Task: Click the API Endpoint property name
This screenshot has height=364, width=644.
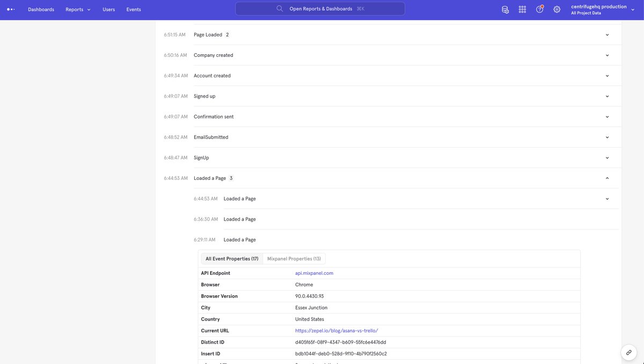Action: pos(216,273)
